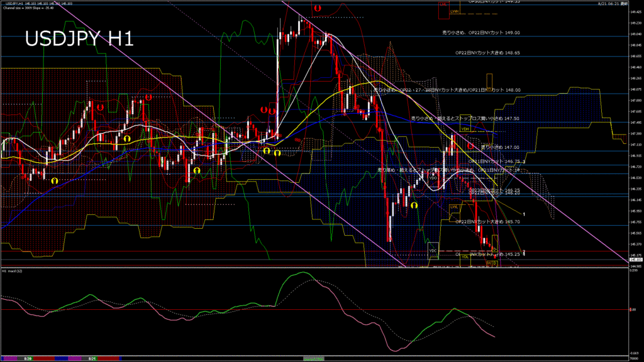Select the 売り小さめ OP22日NYカット 149.00 label

[x=481, y=33]
